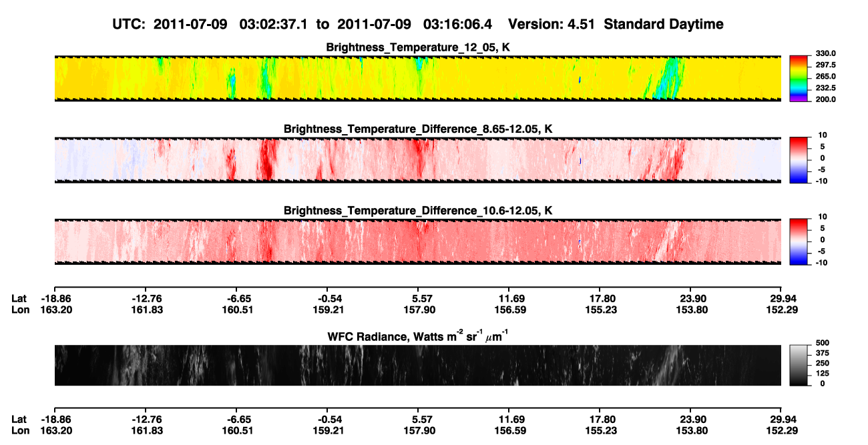868x445 pixels.
Task: Select the 'Version: 4.51' text in the header
Action: 552,24
